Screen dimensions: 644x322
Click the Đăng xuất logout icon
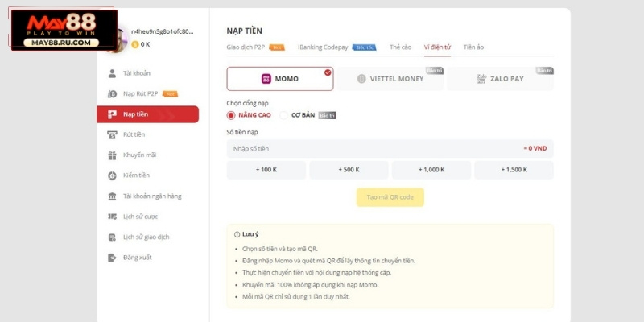(x=112, y=258)
